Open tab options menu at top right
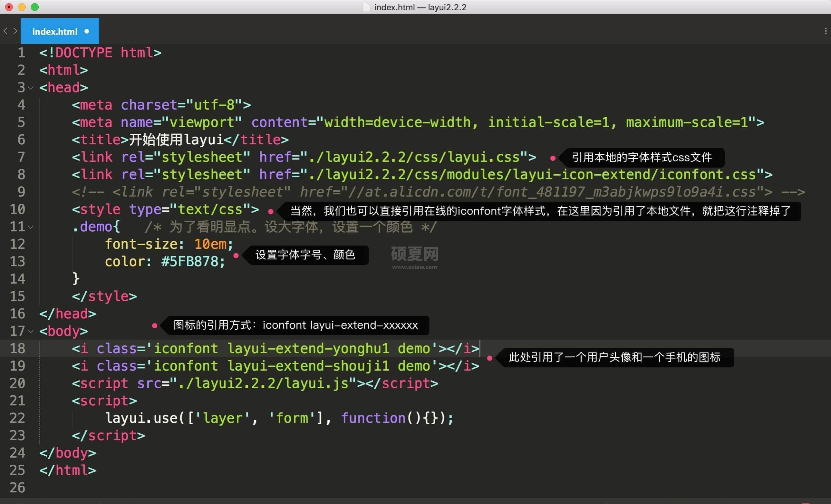 click(825, 31)
